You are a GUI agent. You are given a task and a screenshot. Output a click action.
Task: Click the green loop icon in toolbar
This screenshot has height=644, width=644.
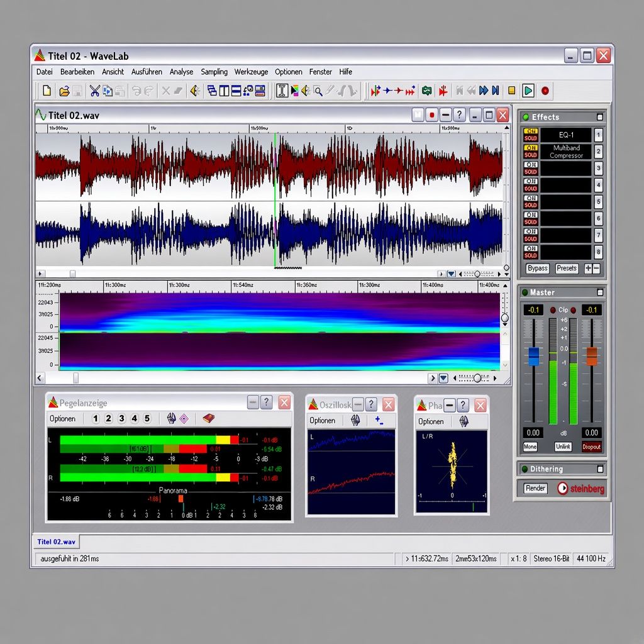[427, 91]
